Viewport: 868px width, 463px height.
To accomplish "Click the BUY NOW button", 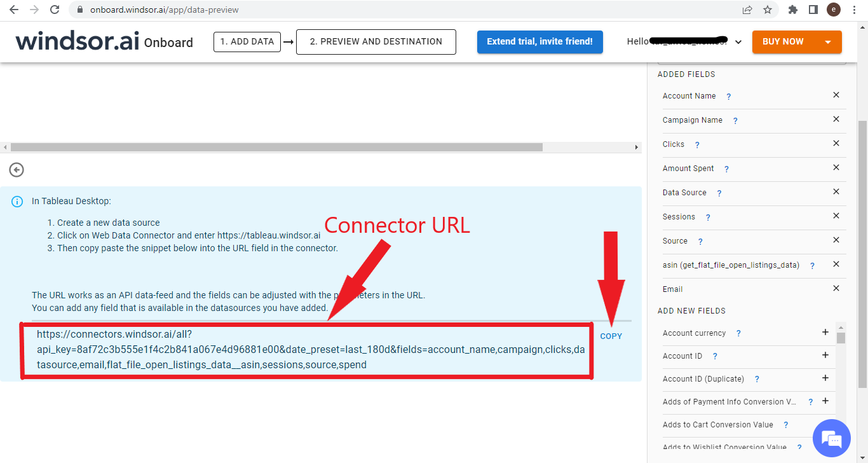I will pyautogui.click(x=783, y=41).
